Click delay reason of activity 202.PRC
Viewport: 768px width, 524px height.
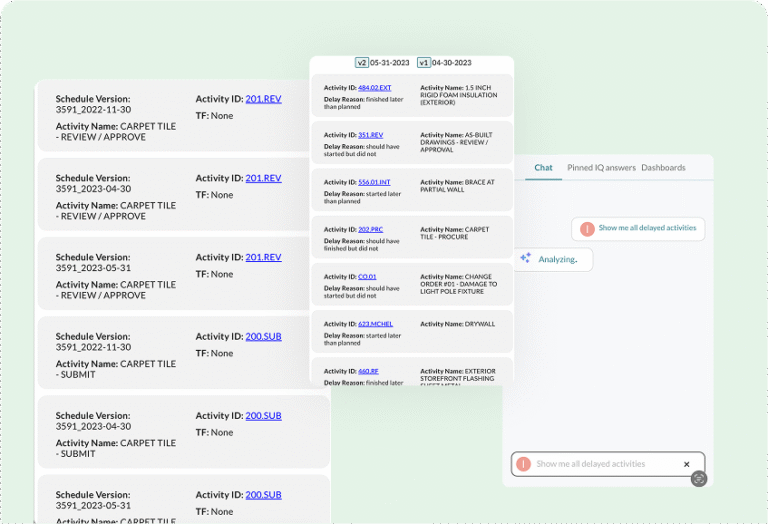(x=361, y=244)
